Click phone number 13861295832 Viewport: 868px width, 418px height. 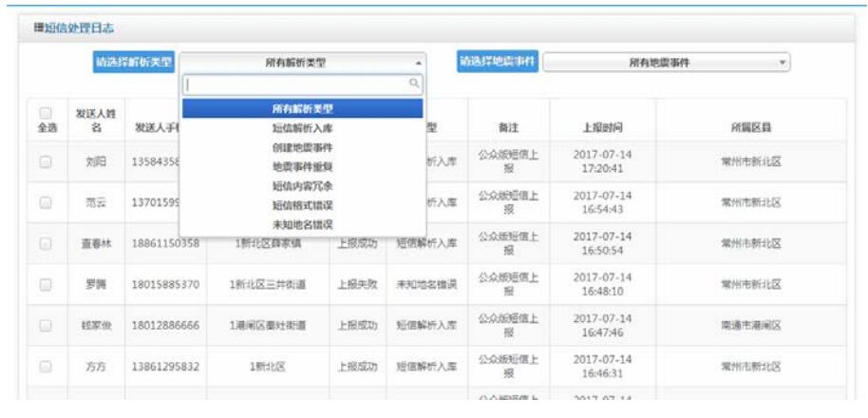(x=165, y=367)
